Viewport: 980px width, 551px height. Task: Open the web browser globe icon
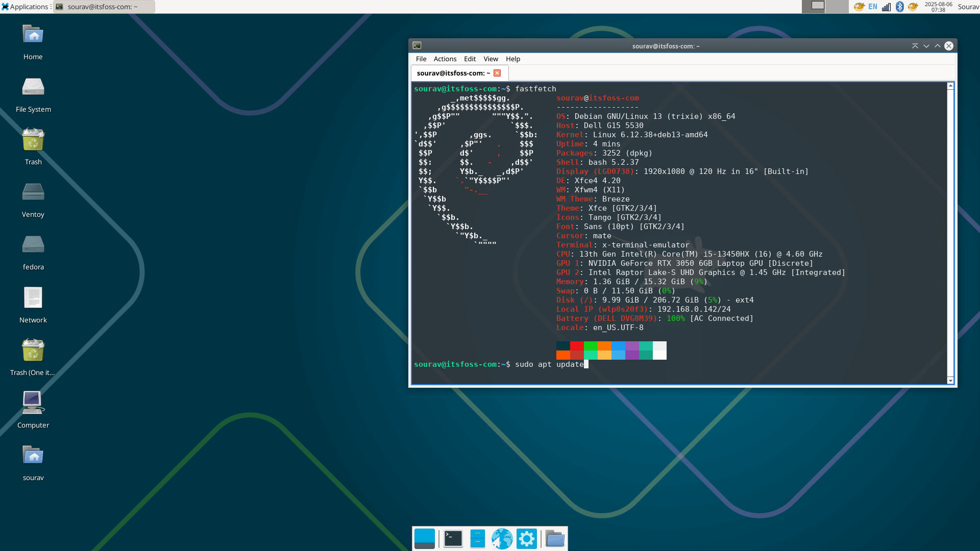click(502, 539)
